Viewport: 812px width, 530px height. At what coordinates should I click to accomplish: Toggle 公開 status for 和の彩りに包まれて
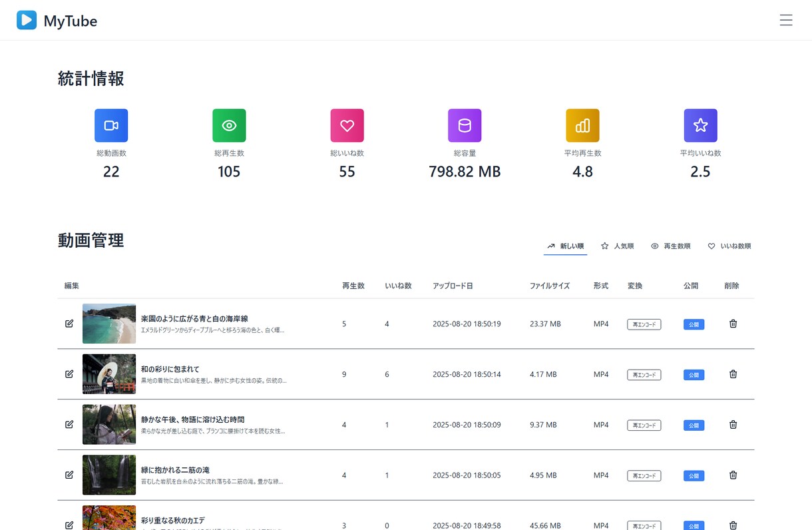pos(694,375)
